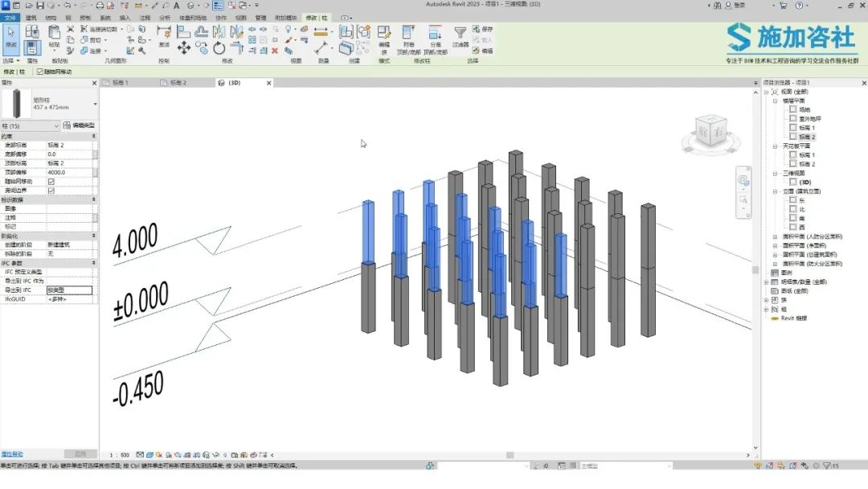Click the 编辑类型 (Edit Type) button
868x489 pixels.
(79, 125)
